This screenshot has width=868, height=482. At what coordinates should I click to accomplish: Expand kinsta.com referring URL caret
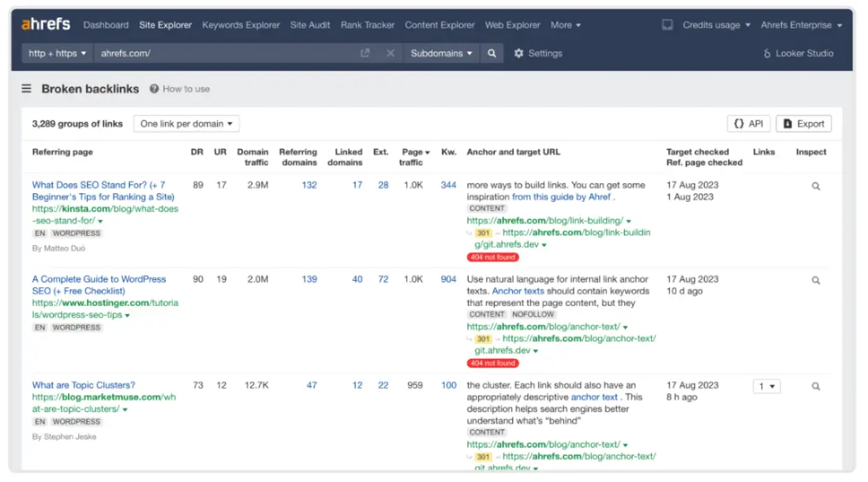point(100,222)
